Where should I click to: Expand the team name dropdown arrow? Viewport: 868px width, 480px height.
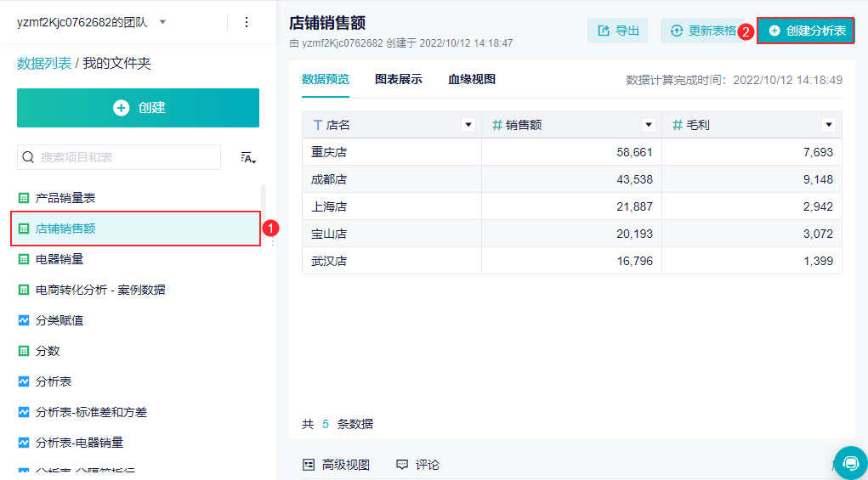[163, 22]
